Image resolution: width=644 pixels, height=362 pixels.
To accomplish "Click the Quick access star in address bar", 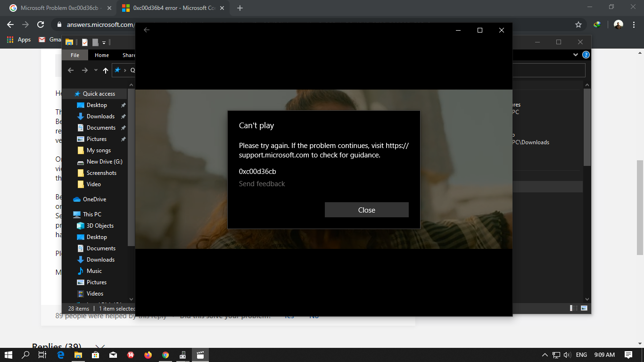I will click(x=118, y=70).
